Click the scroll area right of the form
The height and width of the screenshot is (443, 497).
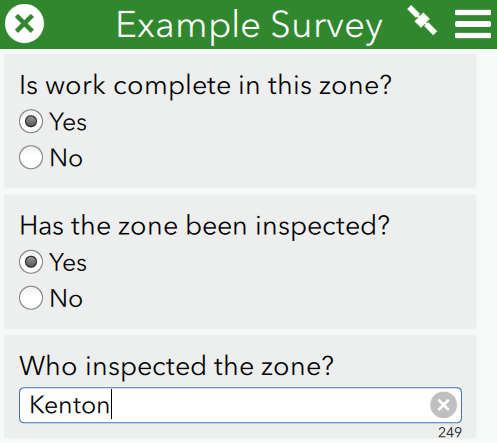click(487, 246)
